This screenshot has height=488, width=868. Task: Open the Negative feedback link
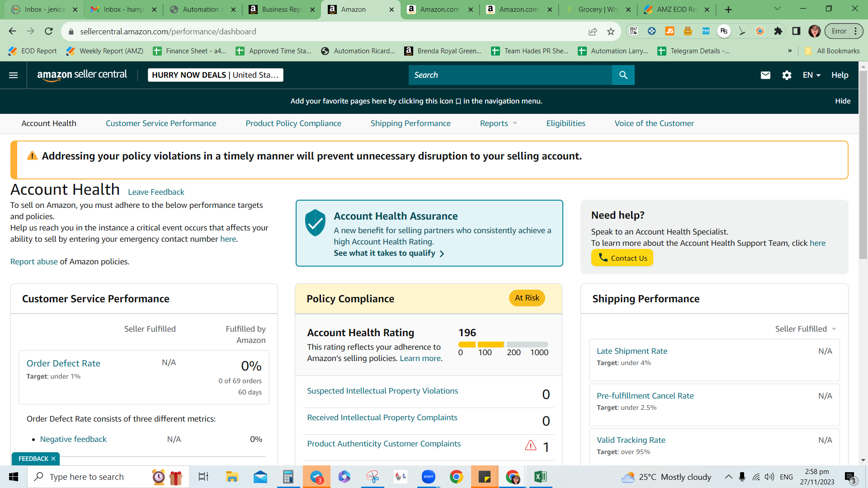click(73, 439)
